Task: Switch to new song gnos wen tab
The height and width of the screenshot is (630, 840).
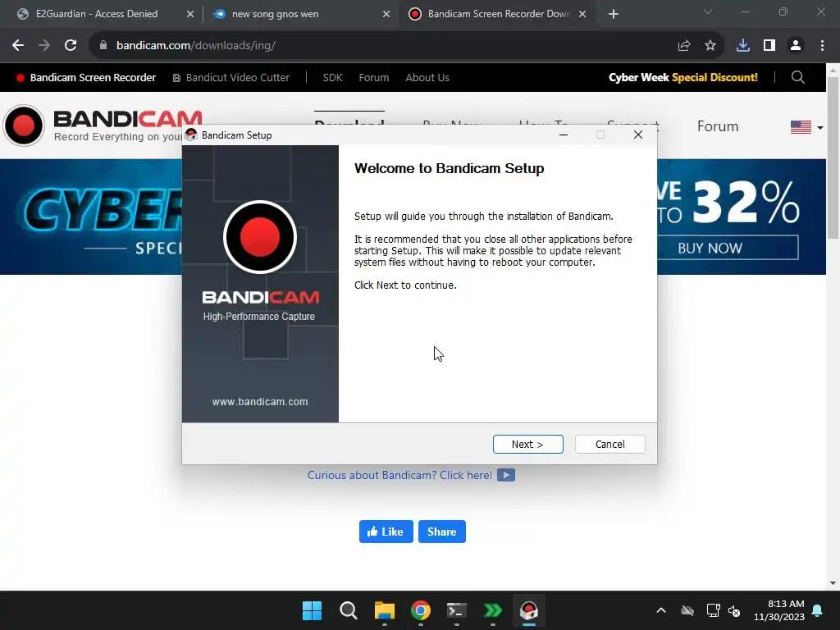Action: (x=275, y=14)
